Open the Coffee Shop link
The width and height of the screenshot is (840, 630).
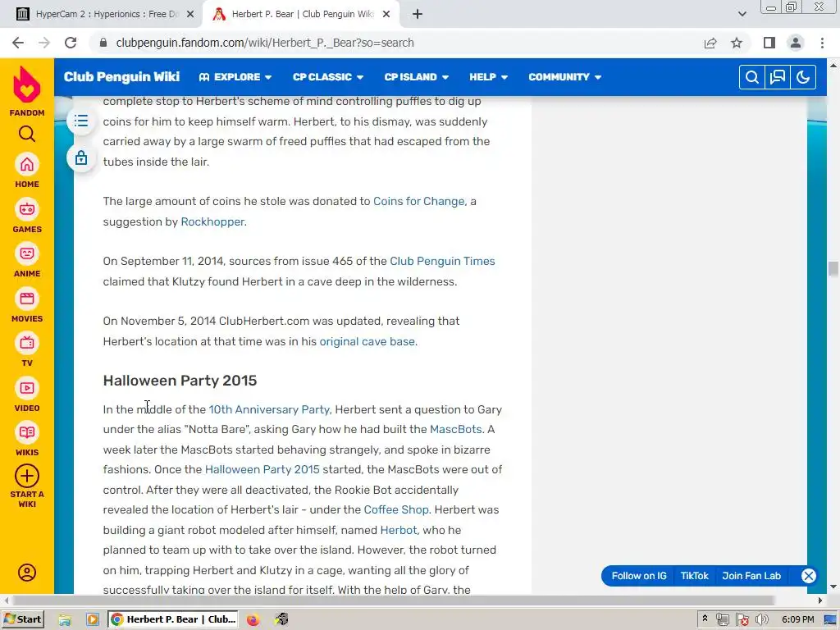(x=396, y=510)
